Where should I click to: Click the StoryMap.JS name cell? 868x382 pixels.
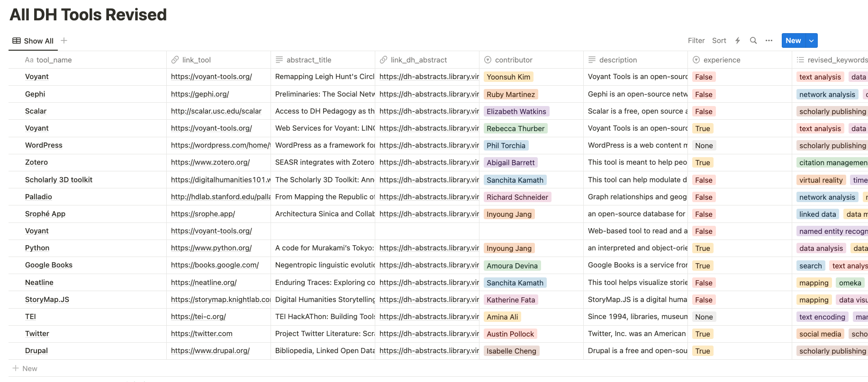pyautogui.click(x=47, y=300)
